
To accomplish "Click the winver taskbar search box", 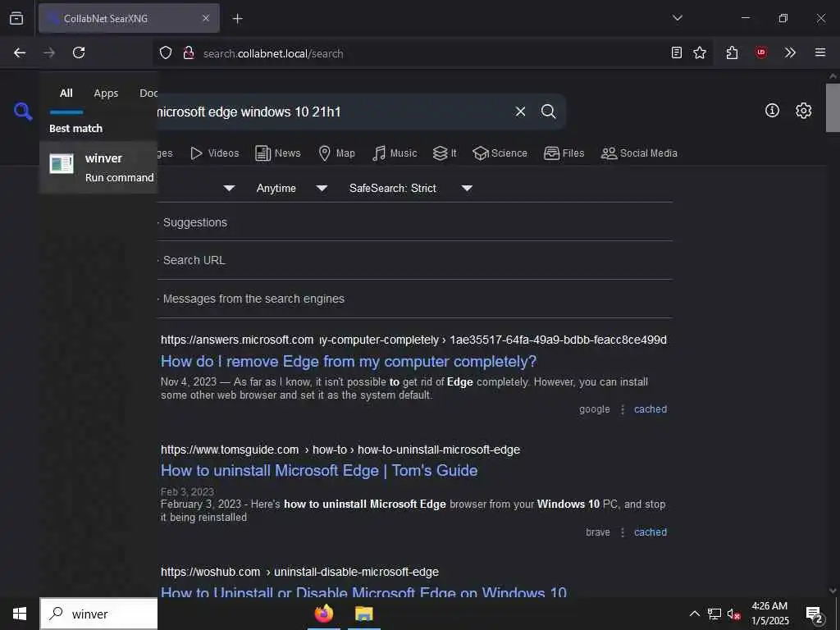I will pyautogui.click(x=99, y=614).
